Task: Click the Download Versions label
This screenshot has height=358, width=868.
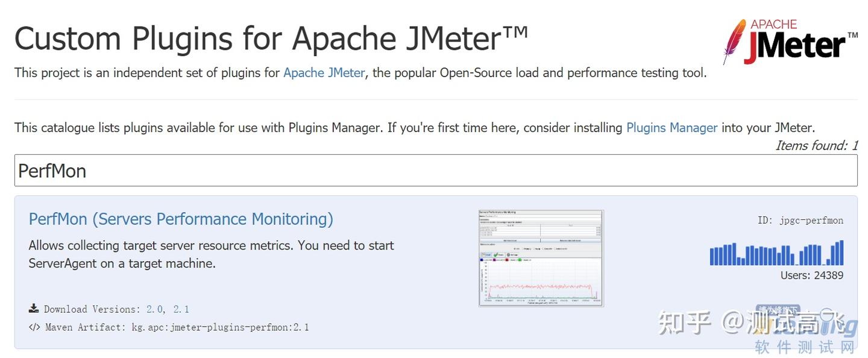Action: [x=92, y=309]
